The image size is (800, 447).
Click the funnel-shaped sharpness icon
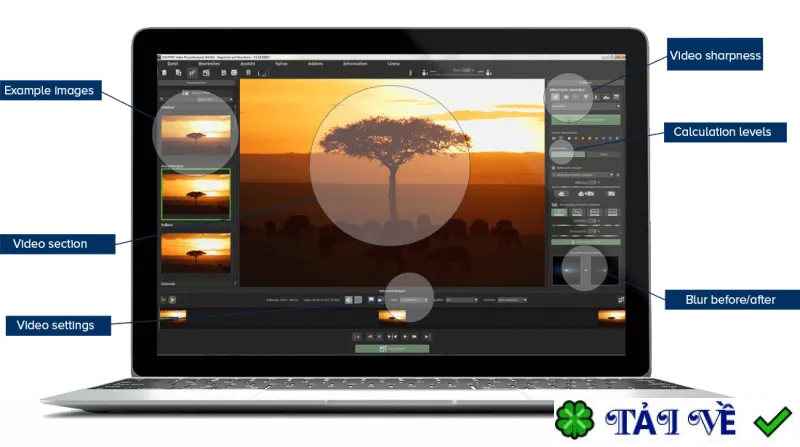586,97
